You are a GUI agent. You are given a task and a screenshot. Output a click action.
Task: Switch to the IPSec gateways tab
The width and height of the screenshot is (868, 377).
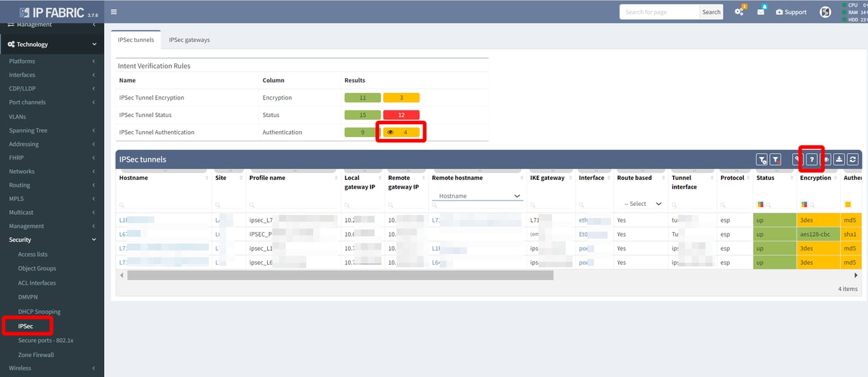[x=189, y=40]
